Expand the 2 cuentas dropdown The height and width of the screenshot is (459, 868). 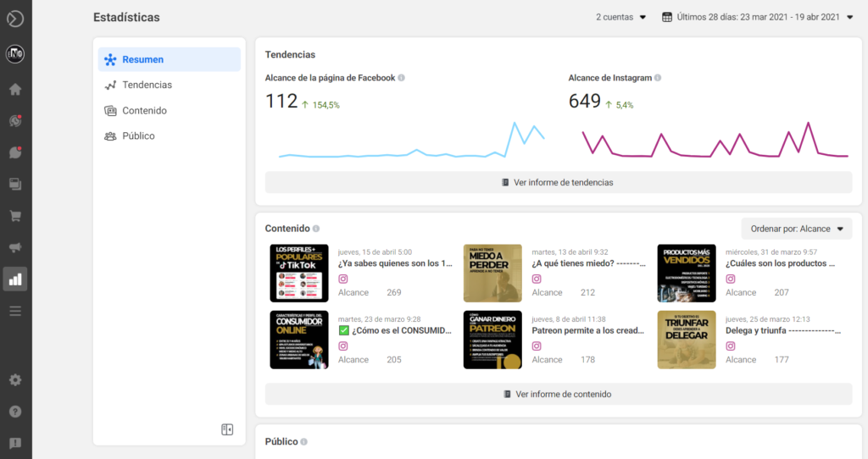[620, 17]
